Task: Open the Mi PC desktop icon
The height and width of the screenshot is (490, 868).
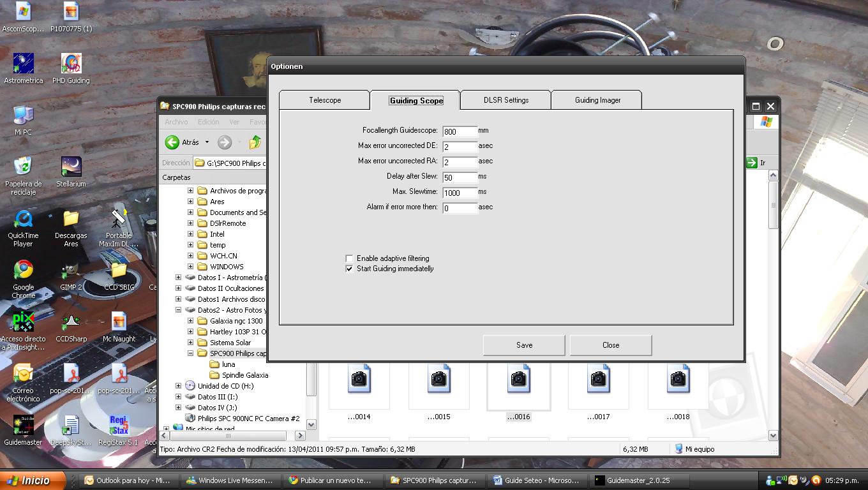Action: click(23, 120)
